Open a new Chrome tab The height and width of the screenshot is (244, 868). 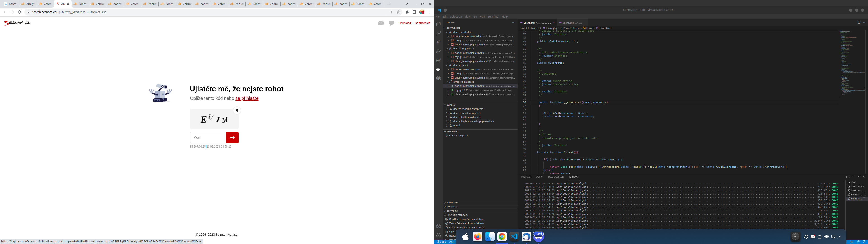389,4
